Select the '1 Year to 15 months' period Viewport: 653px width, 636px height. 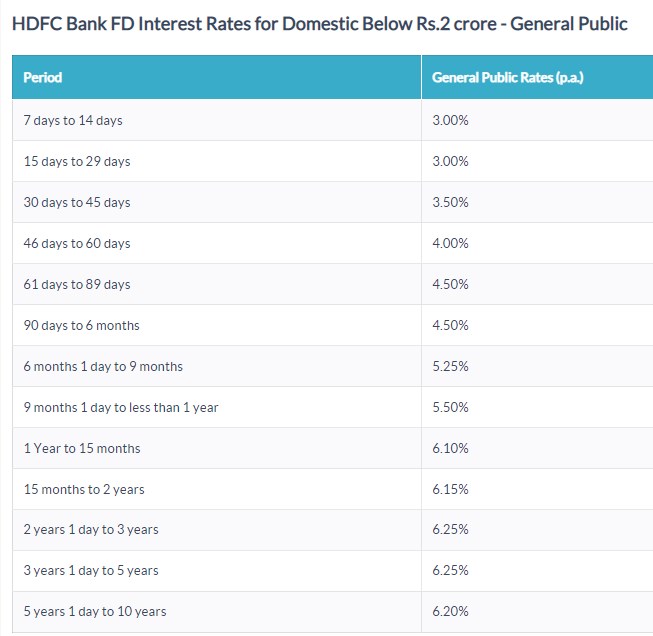point(82,449)
